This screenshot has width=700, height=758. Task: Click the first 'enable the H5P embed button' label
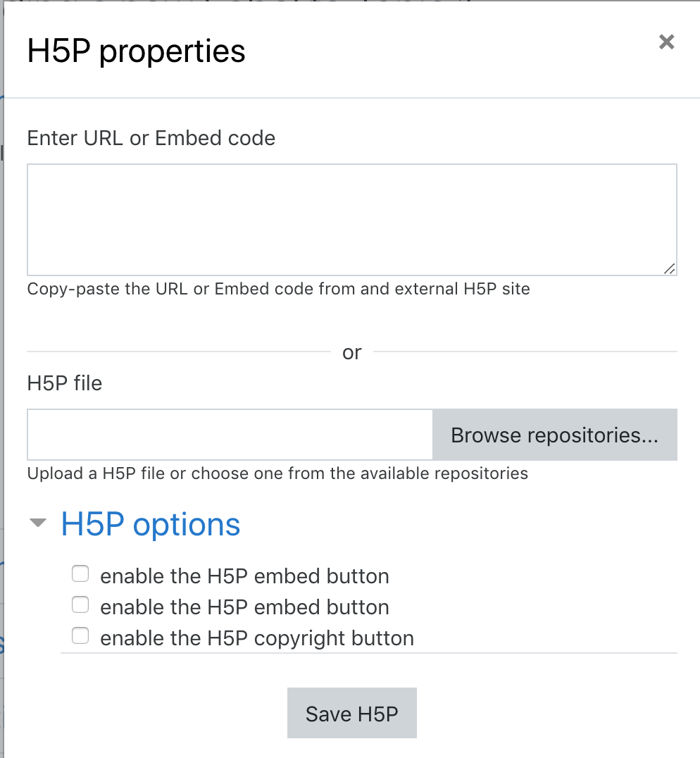click(x=244, y=576)
